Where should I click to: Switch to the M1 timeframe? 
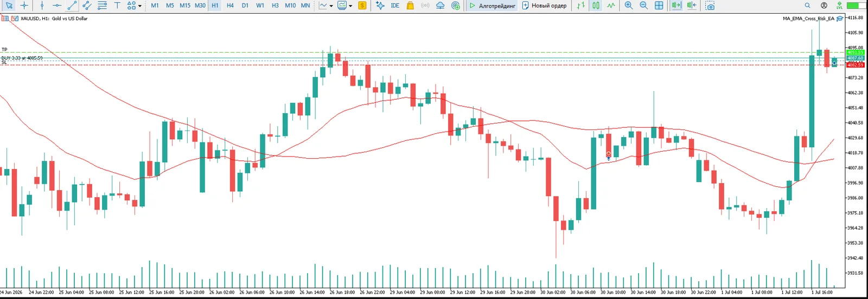tap(155, 5)
